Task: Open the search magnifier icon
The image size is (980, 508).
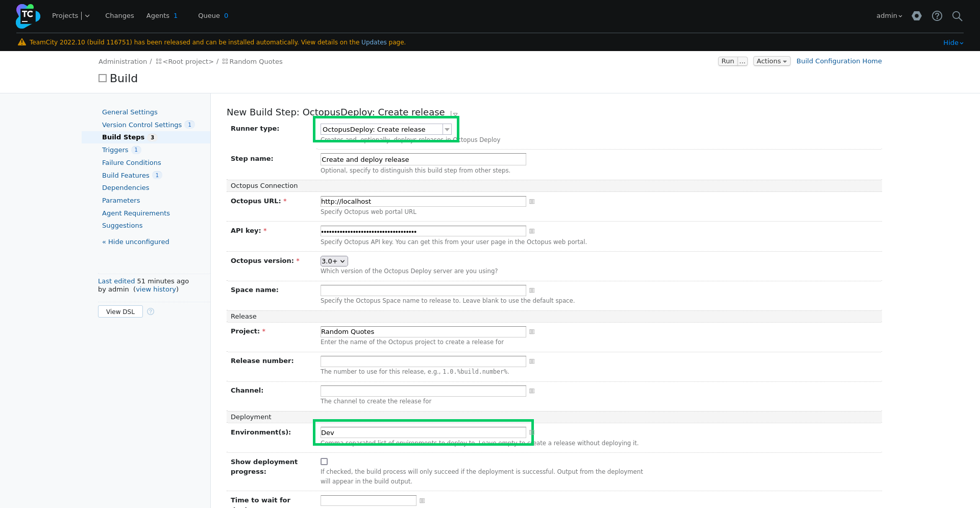Action: pyautogui.click(x=957, y=16)
